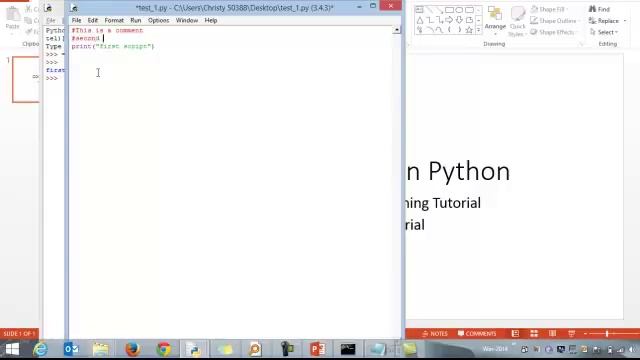640x360 pixels.
Task: Adjust the PowerPoint zoom slider
Action: [607, 334]
